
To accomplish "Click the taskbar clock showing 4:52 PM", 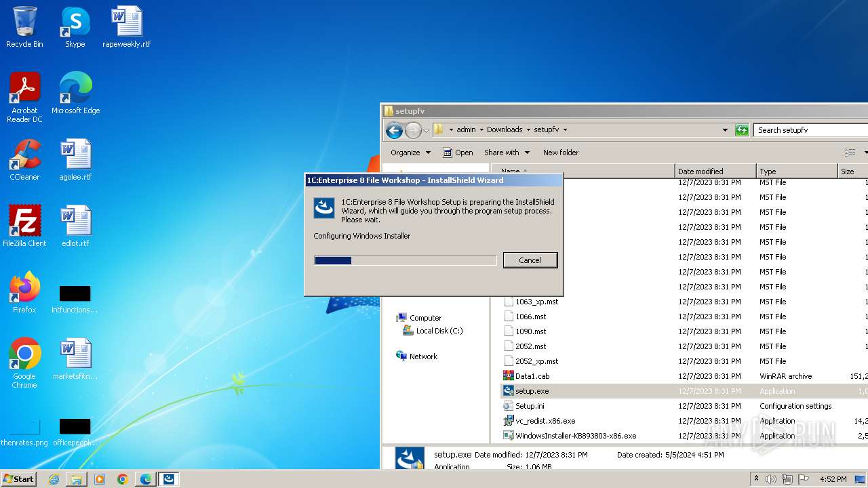I will point(833,479).
